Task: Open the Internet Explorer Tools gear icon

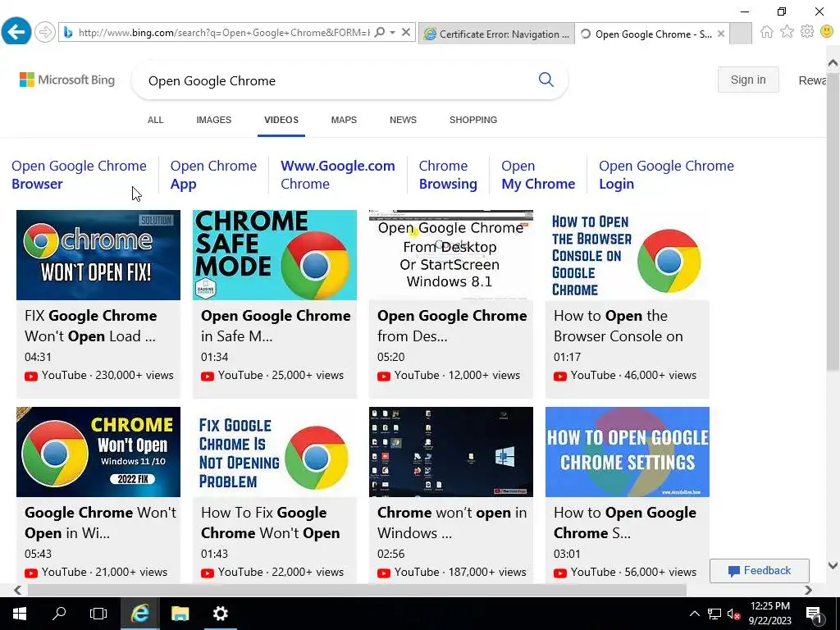Action: tap(807, 32)
